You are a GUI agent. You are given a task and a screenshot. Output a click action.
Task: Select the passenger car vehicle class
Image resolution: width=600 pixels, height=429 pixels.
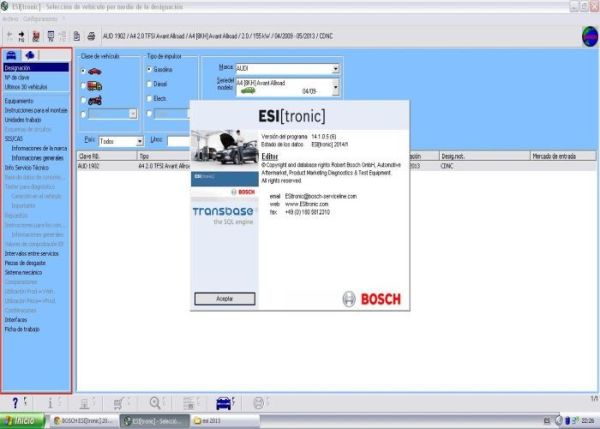point(83,71)
